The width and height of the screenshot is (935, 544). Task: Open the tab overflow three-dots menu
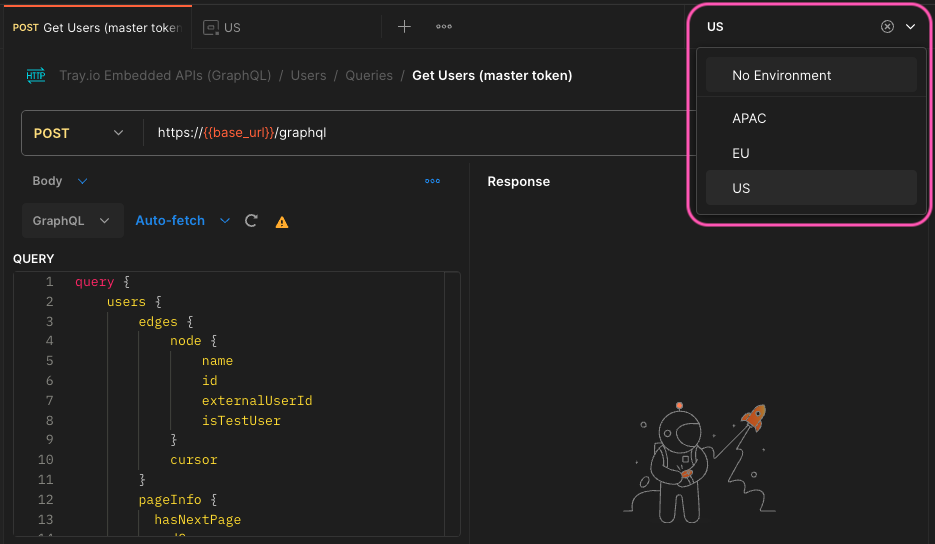(x=444, y=27)
